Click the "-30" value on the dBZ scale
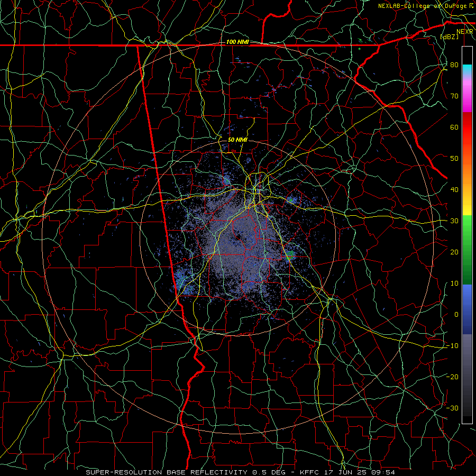This screenshot has height=476, width=476. click(x=452, y=408)
